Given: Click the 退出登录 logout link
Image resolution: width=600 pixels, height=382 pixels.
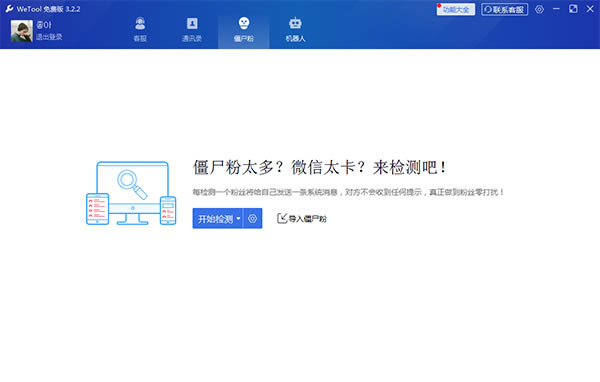Looking at the screenshot, I should coord(49,37).
